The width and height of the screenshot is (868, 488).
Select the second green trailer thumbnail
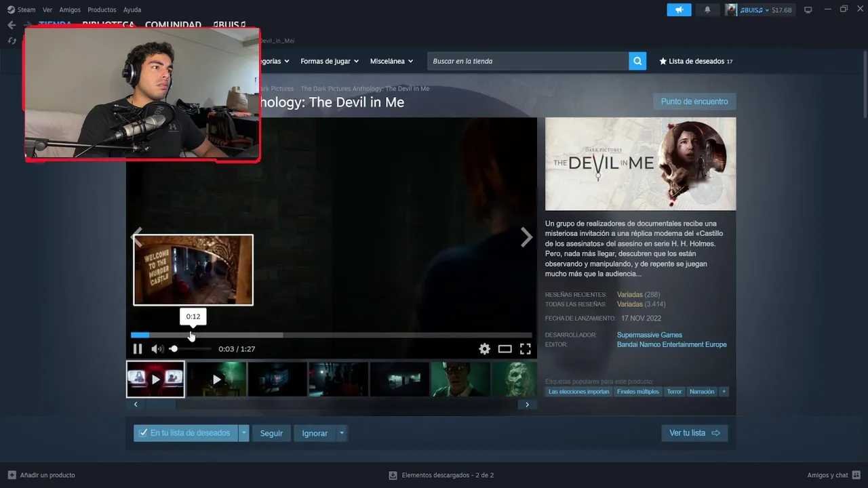pyautogui.click(x=216, y=379)
